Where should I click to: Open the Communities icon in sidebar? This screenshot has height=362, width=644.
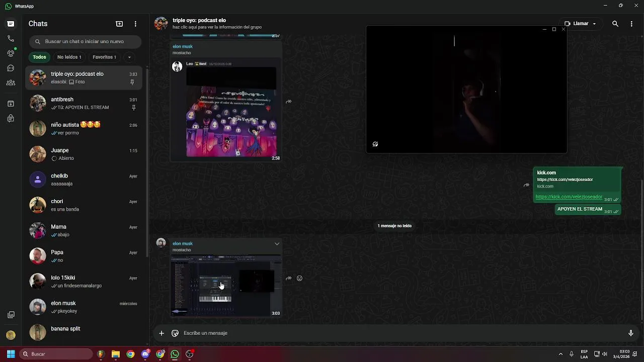[11, 82]
